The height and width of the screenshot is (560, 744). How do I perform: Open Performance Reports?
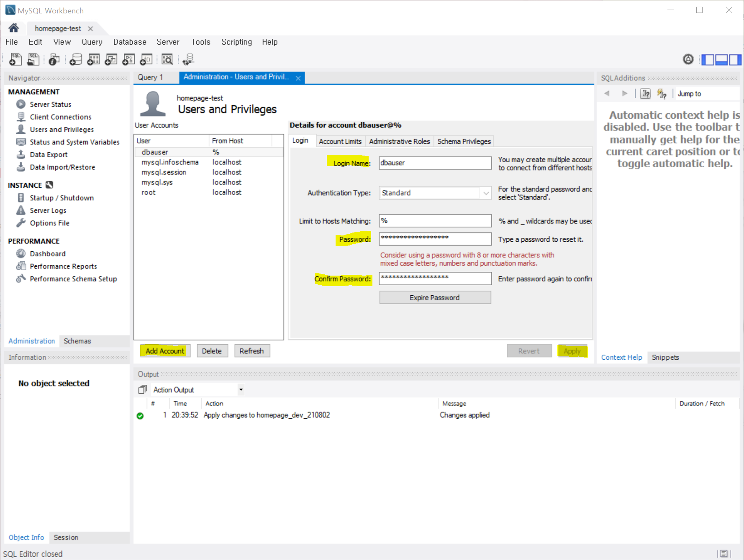click(63, 266)
